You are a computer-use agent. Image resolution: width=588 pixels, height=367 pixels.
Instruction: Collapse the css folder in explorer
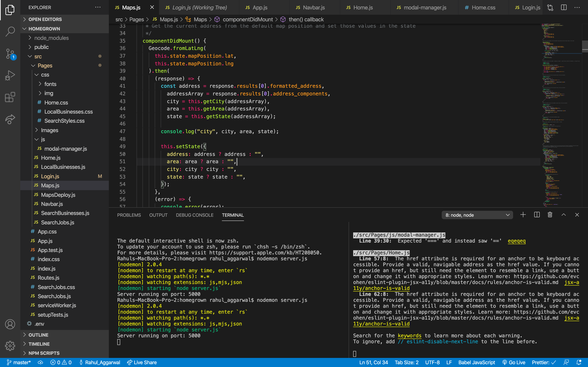pos(45,75)
